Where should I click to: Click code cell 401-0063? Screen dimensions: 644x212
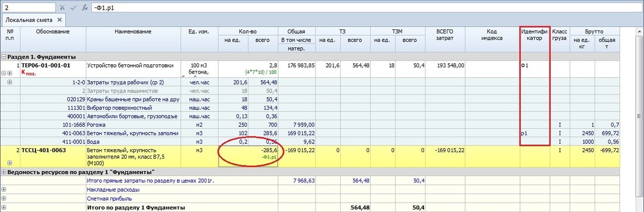53,133
